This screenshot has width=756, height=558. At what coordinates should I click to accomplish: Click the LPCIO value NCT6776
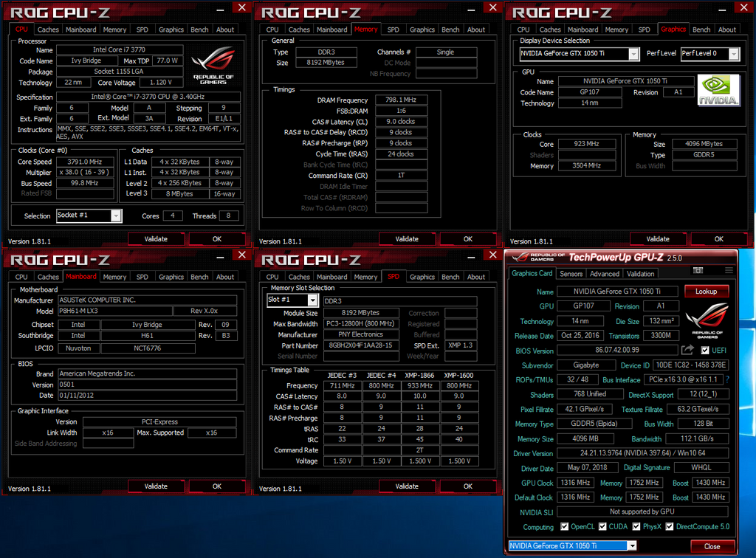148,348
